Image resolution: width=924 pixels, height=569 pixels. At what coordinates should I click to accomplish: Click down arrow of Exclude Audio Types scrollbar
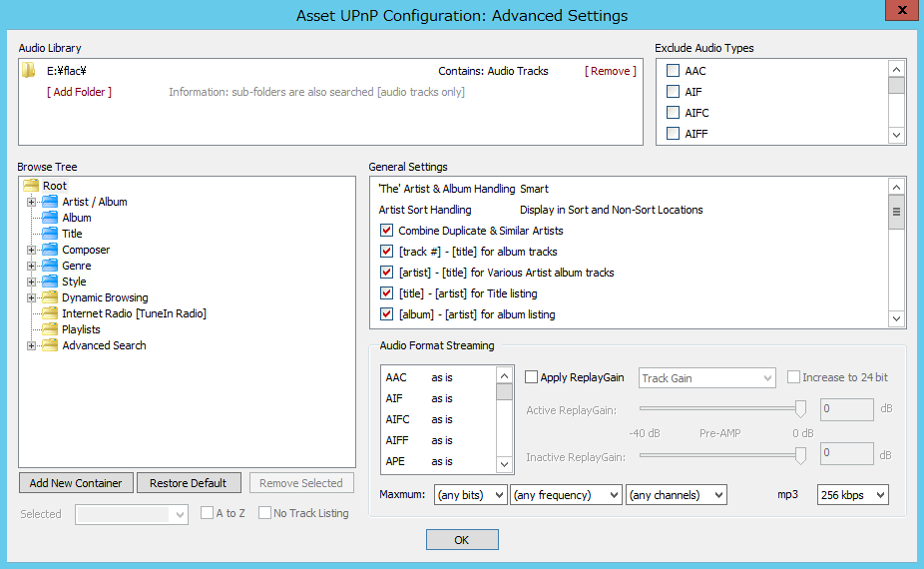click(x=896, y=135)
